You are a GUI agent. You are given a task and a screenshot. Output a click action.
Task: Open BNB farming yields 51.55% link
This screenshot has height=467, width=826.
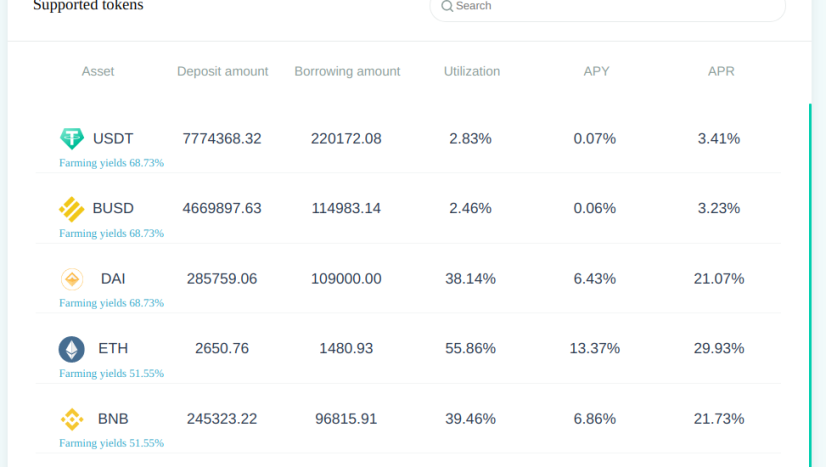(111, 443)
